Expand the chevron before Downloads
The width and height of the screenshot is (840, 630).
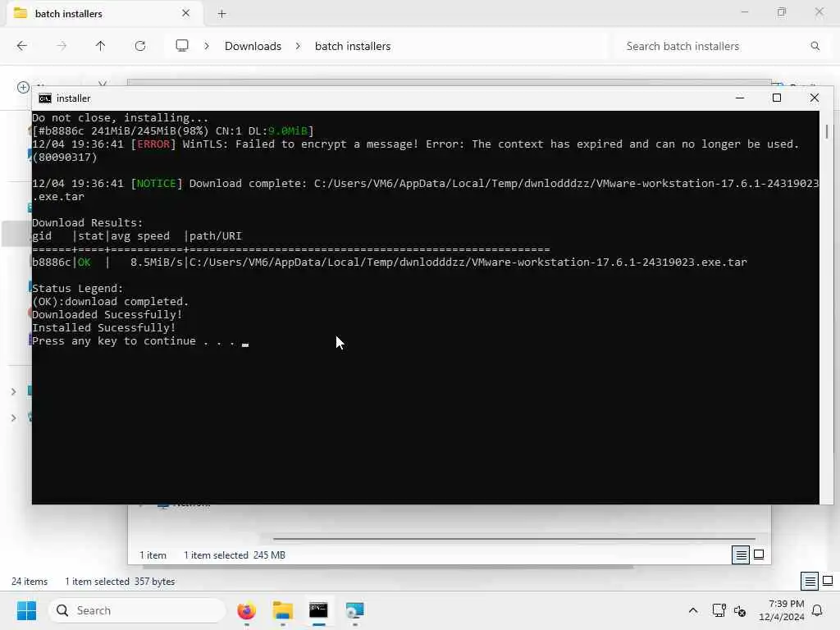click(207, 46)
